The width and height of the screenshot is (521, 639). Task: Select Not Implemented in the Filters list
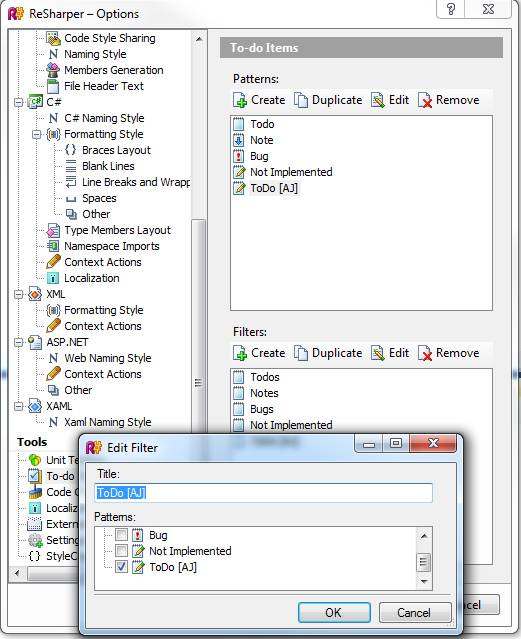point(283,425)
